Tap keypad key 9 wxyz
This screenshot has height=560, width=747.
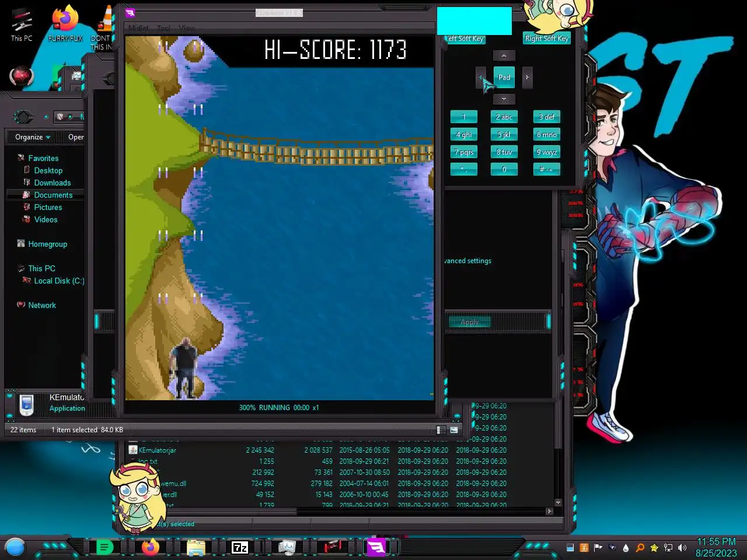click(547, 152)
